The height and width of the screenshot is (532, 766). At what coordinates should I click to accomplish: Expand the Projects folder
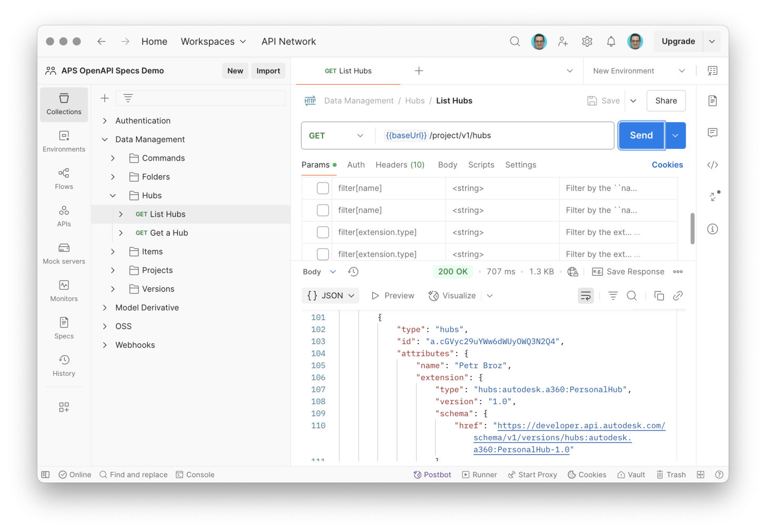point(113,270)
